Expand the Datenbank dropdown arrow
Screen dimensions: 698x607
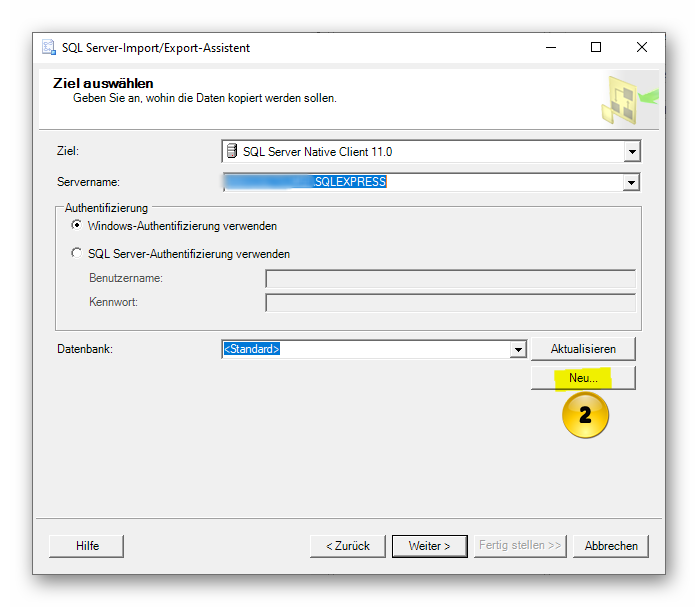tap(518, 349)
